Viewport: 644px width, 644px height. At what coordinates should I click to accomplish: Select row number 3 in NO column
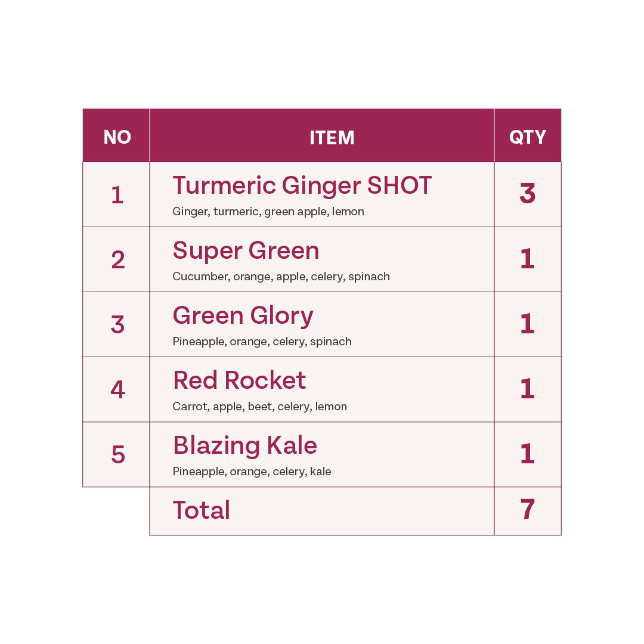coord(117,325)
